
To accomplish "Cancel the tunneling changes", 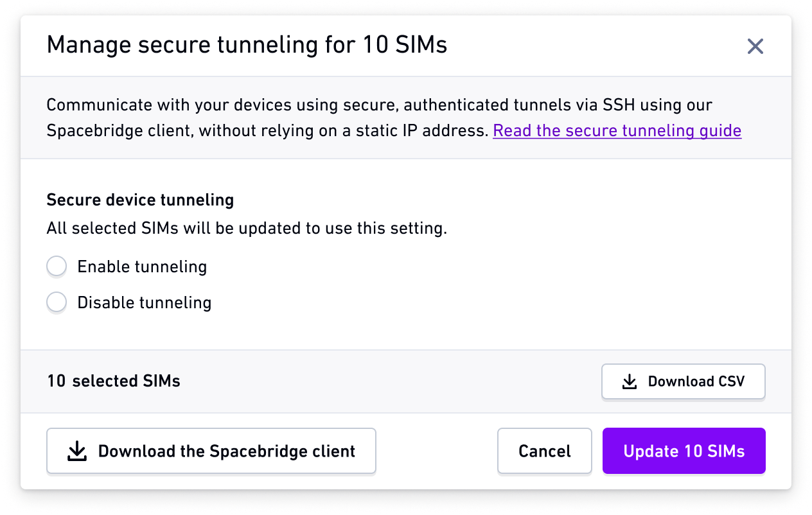I will 545,451.
